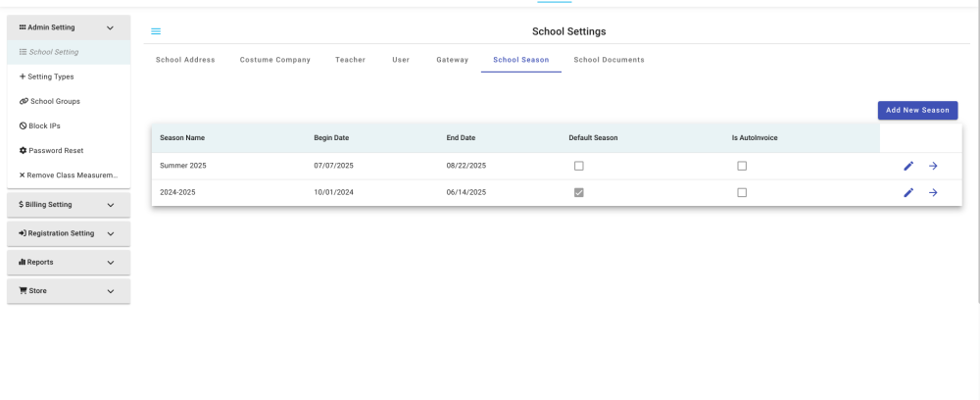This screenshot has height=400, width=980.
Task: Toggle Is AutoInvoice checkbox for Summer 2025
Action: 742,166
